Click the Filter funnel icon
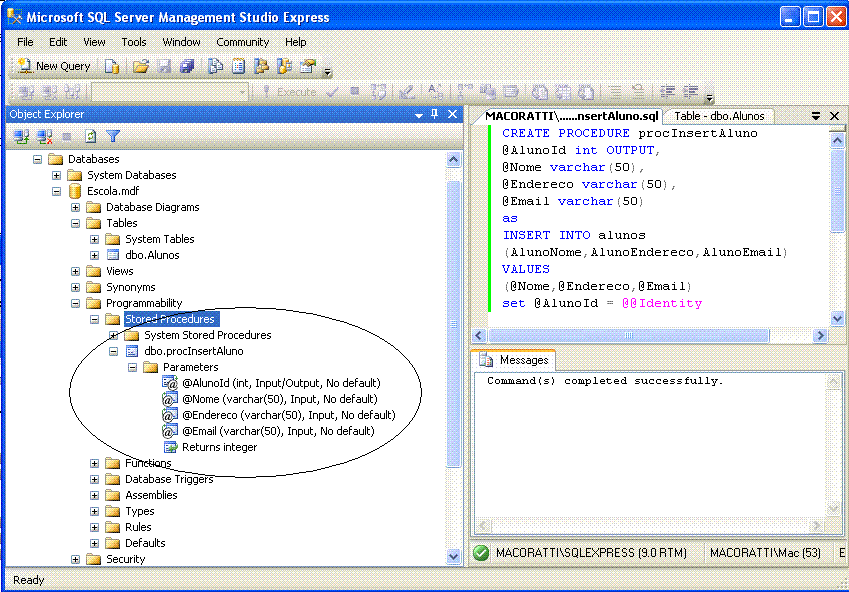This screenshot has width=849, height=592. coord(113,136)
